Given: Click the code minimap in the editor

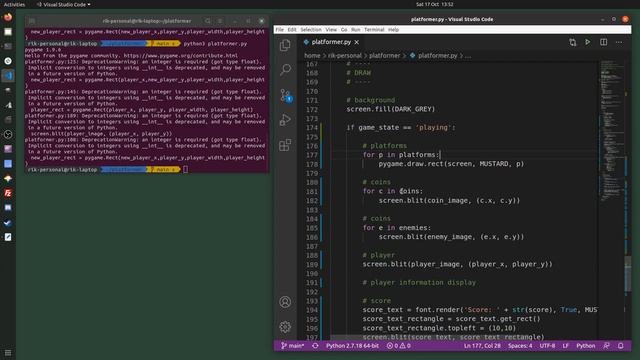Looking at the screenshot, I should click(611, 131).
